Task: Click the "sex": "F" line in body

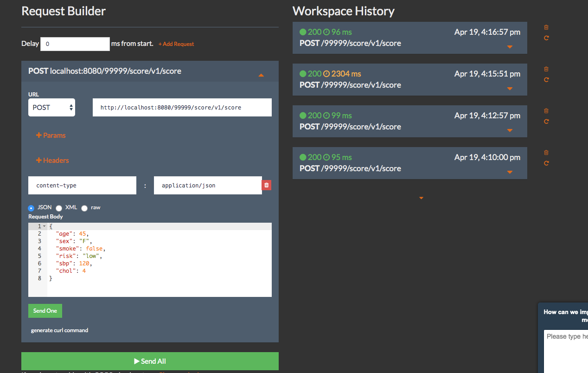Action: pos(74,241)
